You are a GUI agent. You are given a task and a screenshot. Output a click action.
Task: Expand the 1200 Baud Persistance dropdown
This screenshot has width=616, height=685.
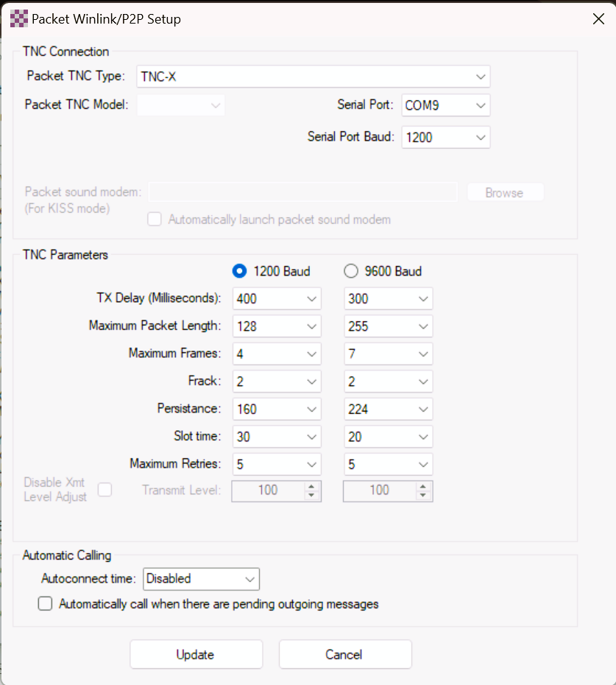click(311, 409)
